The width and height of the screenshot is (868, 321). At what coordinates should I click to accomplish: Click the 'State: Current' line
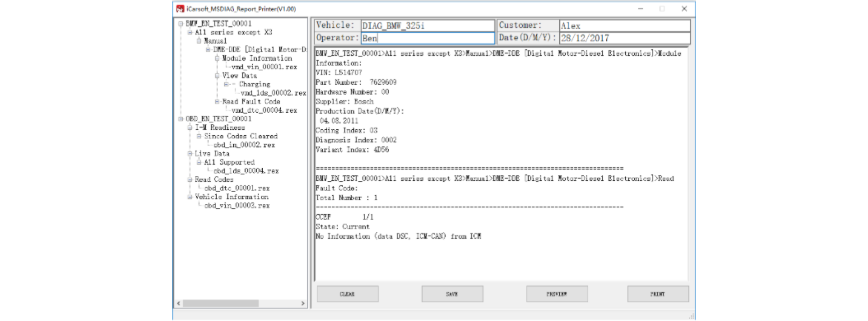pos(342,227)
